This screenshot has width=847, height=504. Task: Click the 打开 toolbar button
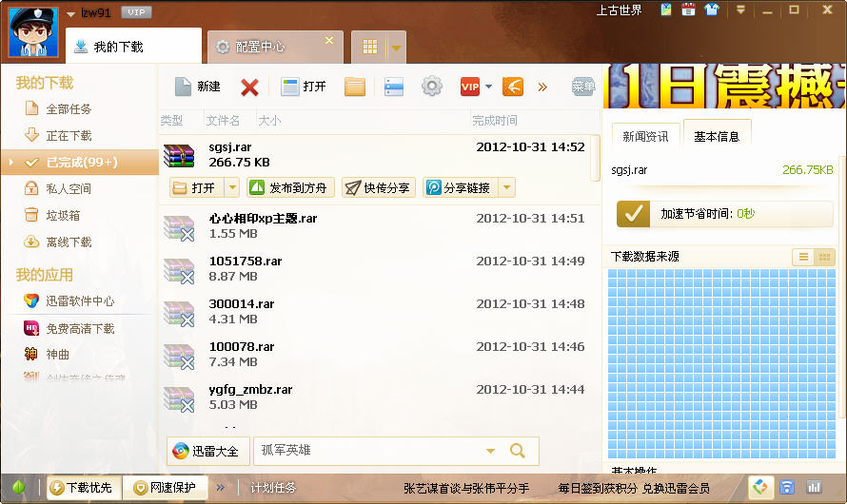pyautogui.click(x=303, y=87)
